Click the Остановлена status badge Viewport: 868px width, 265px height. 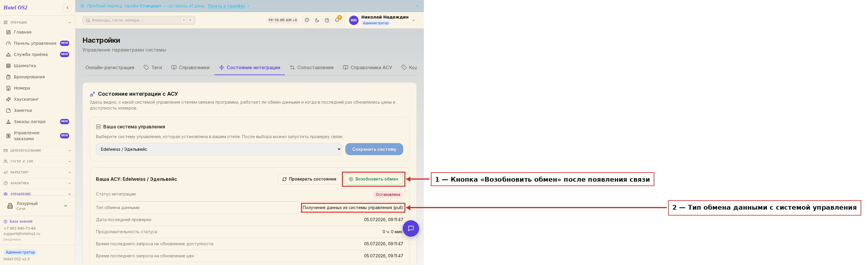pos(388,195)
